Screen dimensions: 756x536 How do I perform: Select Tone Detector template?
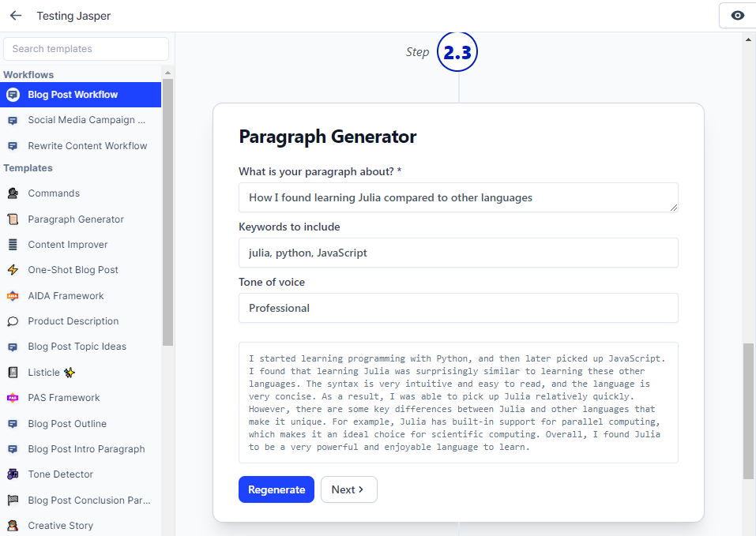point(81,474)
